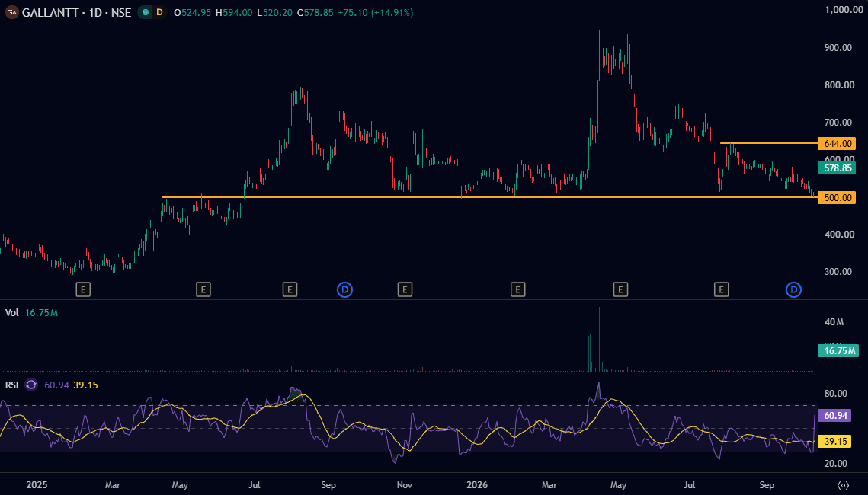Screen dimensions: 868x495
Task: Click the Vol indicator label
Action: tap(12, 313)
